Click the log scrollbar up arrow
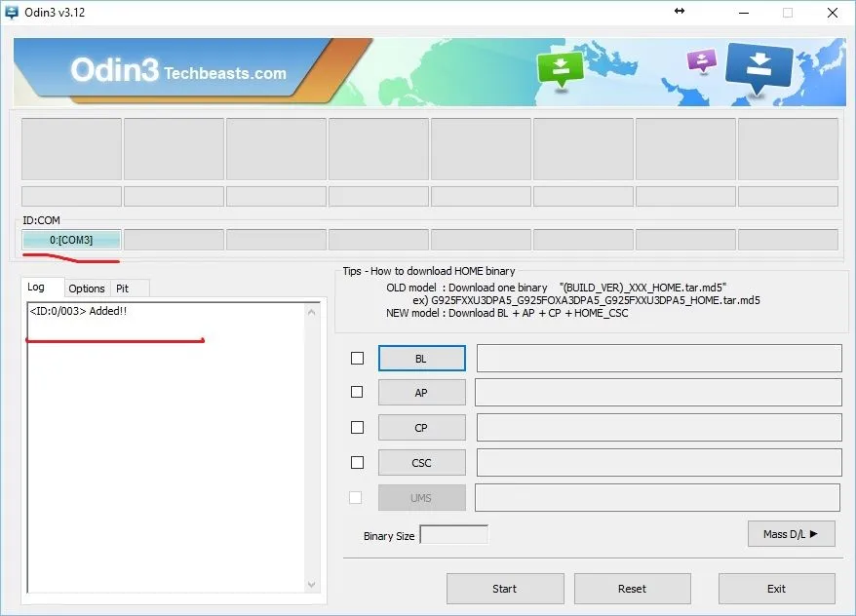The width and height of the screenshot is (856, 616). tap(312, 312)
